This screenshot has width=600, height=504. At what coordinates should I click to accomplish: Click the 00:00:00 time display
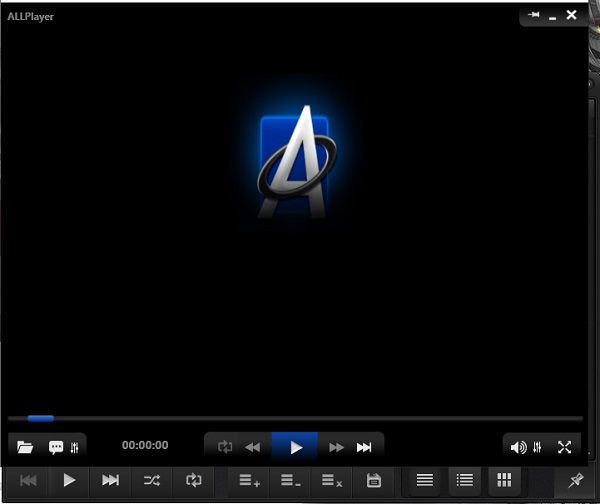(145, 445)
